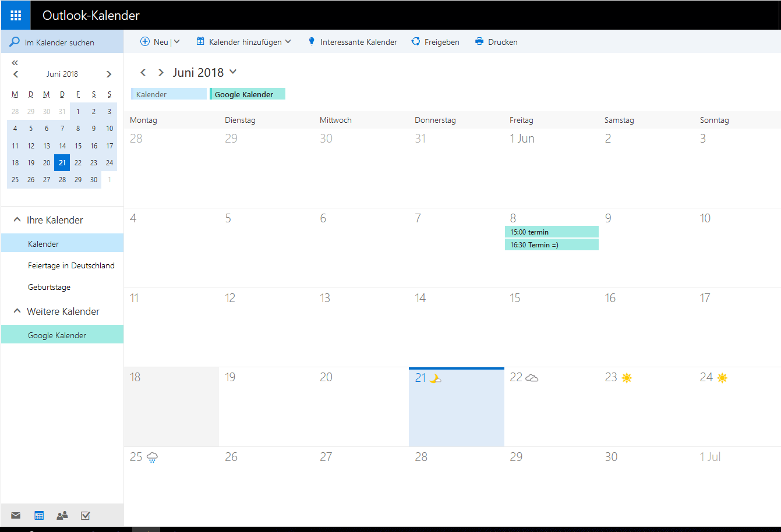The width and height of the screenshot is (781, 532).
Task: Click the Kalender hinzufügen calendar icon
Action: coord(200,41)
